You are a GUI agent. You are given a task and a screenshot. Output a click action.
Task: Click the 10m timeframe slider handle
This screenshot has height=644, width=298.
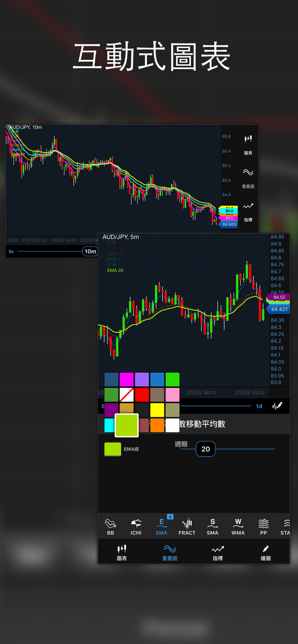90,251
